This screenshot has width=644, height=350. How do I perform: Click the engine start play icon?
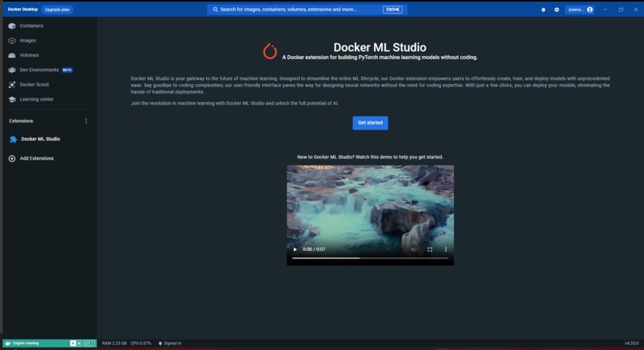[x=73, y=344]
